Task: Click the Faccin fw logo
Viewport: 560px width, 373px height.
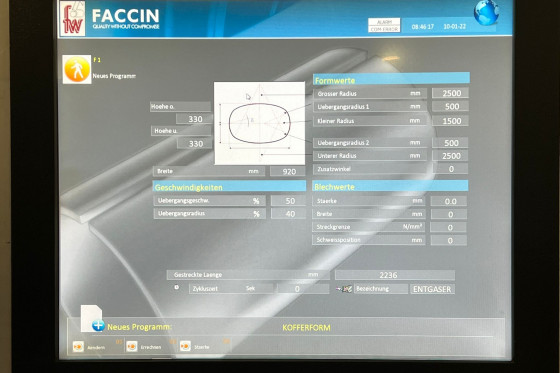Action: [72, 18]
